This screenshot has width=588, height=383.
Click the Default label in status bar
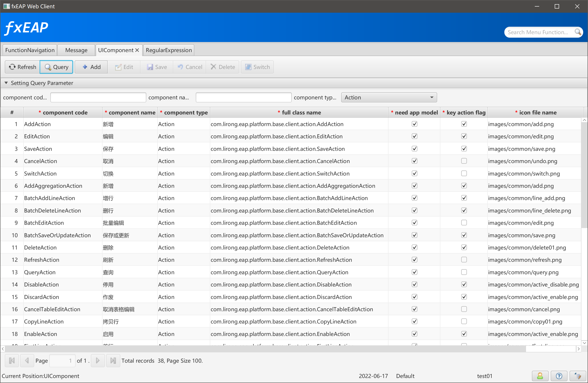tap(405, 376)
